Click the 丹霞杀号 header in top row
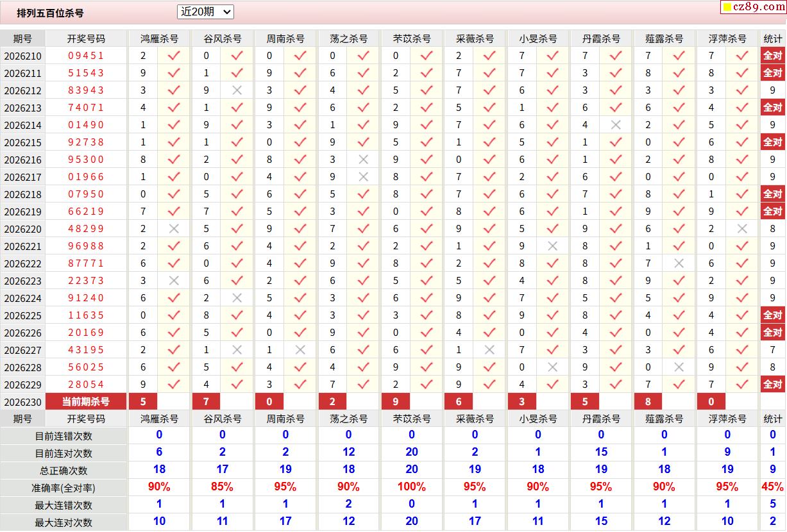 tap(601, 39)
